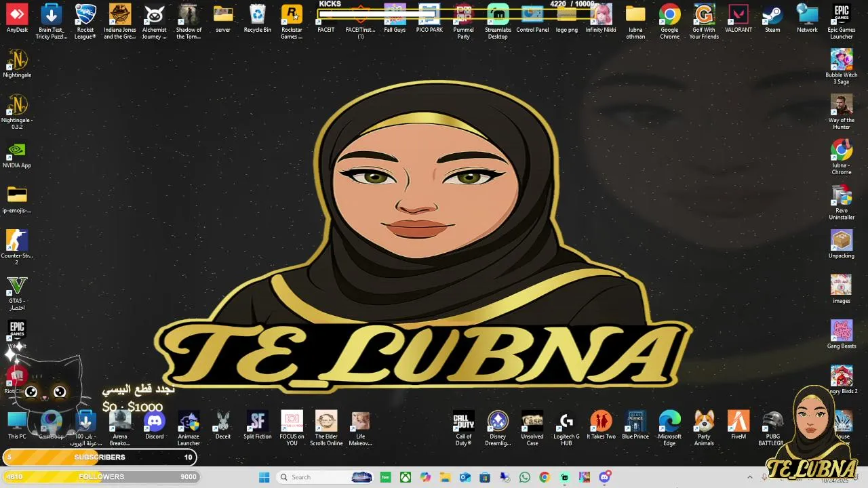Screen dimensions: 868x488
Task: Select the Network desktop icon
Action: click(x=807, y=19)
